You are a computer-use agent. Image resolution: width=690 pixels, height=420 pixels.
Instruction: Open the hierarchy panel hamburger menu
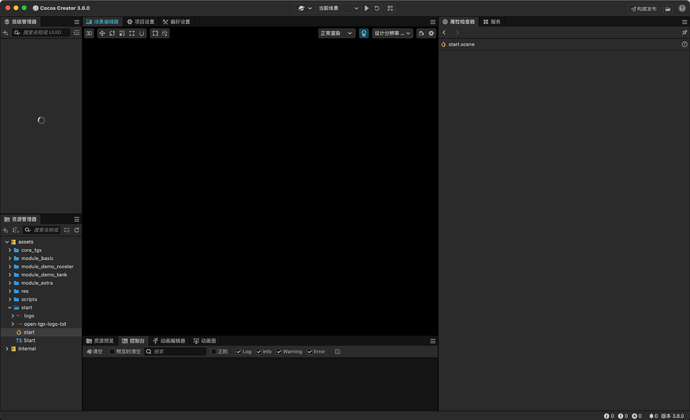(77, 22)
